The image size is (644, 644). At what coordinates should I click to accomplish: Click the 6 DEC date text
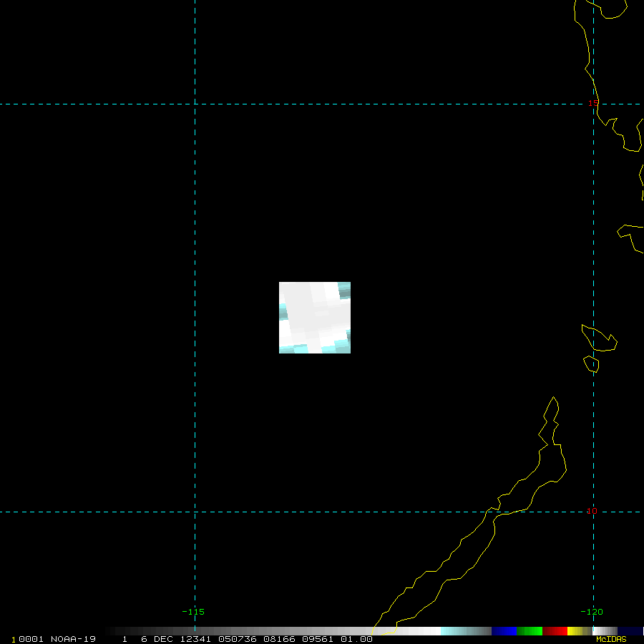pyautogui.click(x=155, y=640)
